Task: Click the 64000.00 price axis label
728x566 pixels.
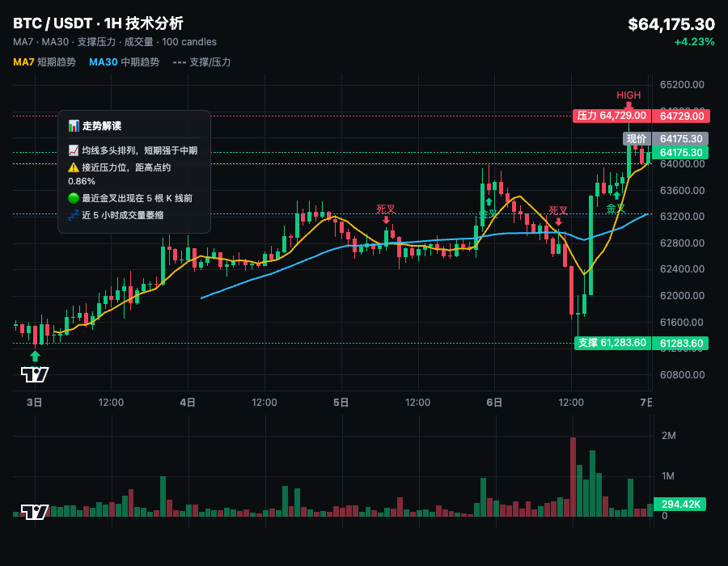Action: pos(682,164)
